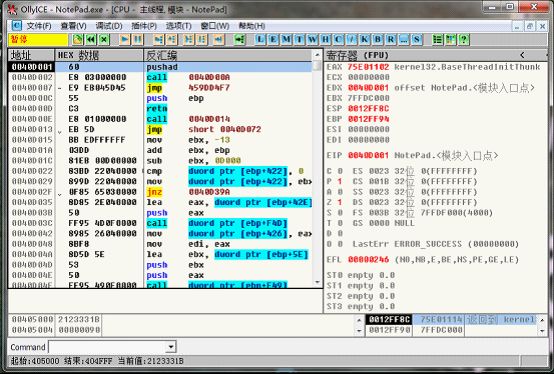Open the Log window with L icon
This screenshot has height=374, width=554.
(260, 39)
